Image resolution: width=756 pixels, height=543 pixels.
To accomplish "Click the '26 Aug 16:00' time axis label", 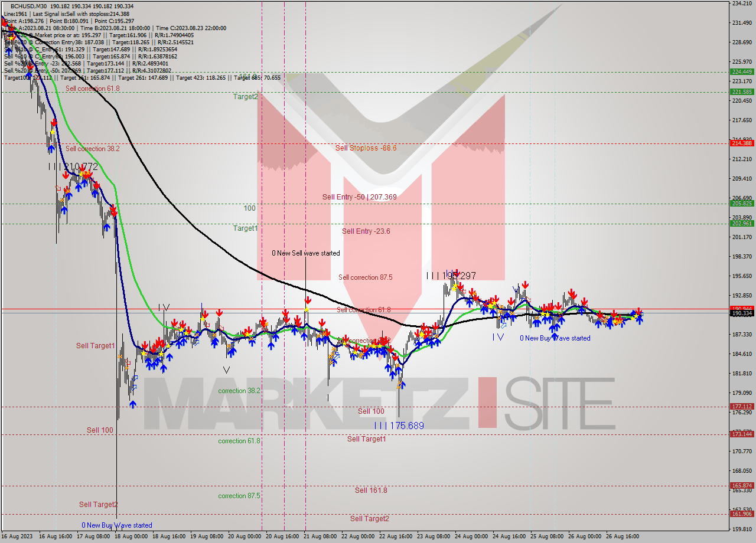I will coord(623,537).
